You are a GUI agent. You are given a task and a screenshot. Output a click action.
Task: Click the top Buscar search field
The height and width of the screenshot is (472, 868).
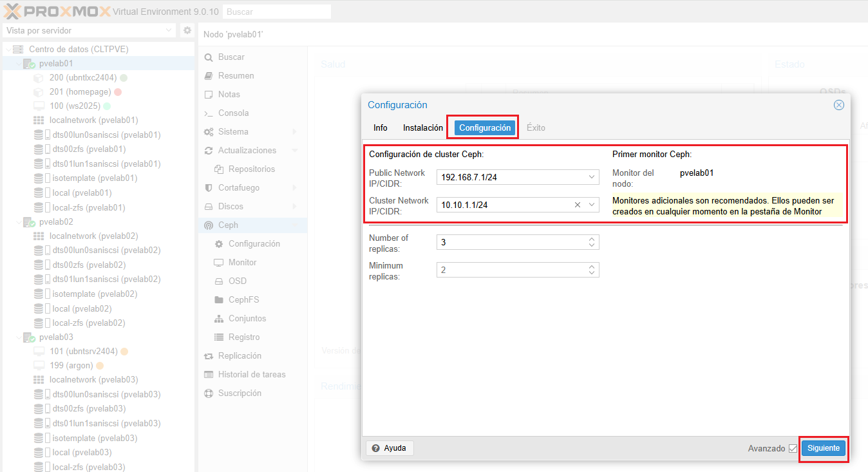[277, 12]
